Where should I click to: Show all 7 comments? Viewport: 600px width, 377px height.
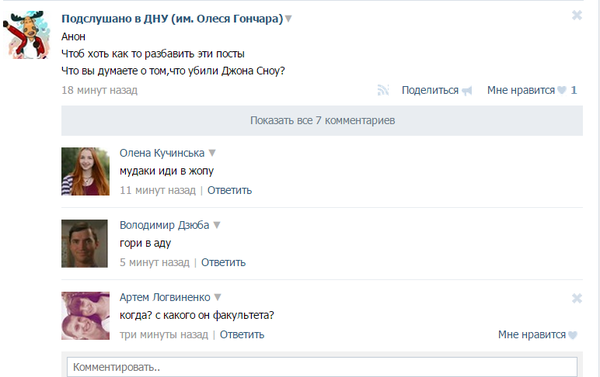pos(322,121)
